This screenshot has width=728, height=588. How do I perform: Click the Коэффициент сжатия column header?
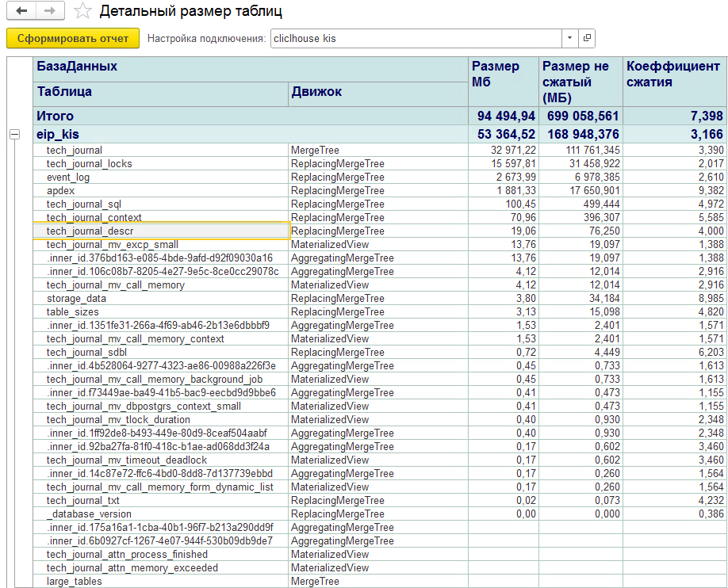pos(672,74)
